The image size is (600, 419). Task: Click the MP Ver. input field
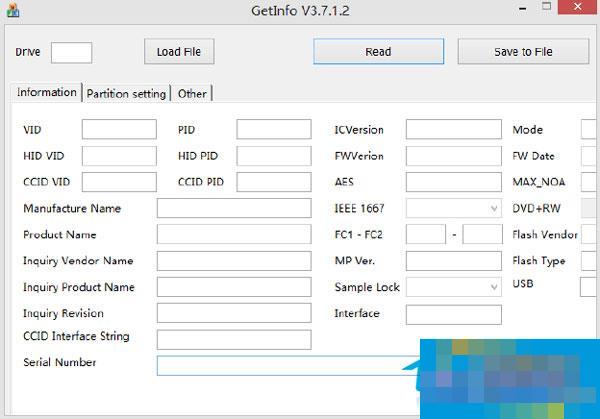point(453,261)
